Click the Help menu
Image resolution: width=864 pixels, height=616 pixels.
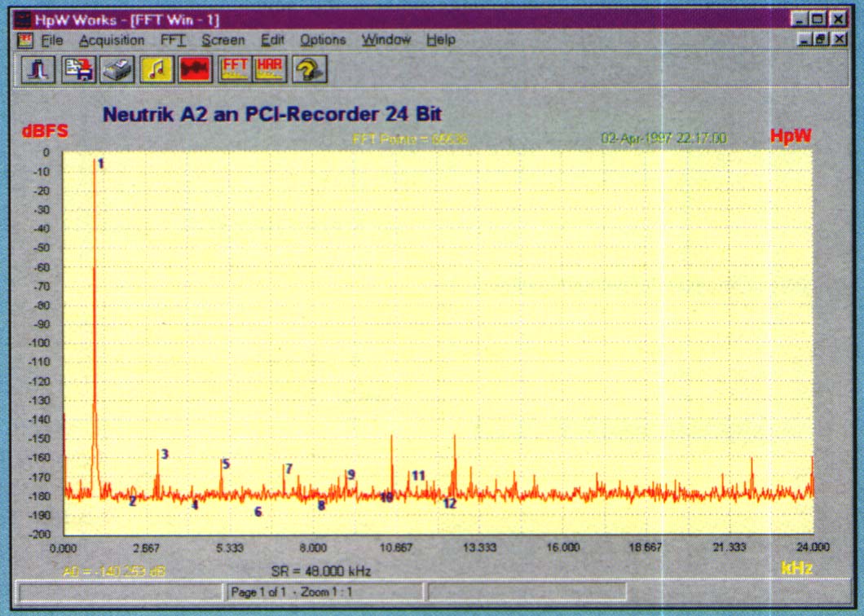click(x=441, y=40)
